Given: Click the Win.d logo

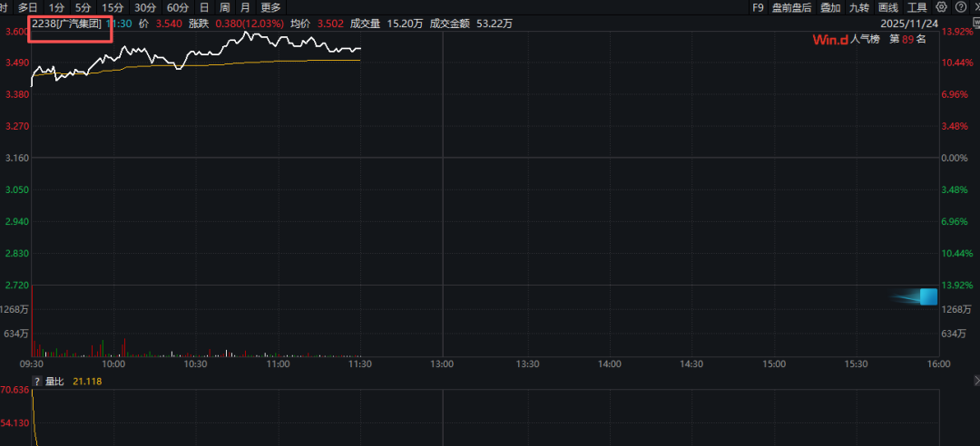Looking at the screenshot, I should tap(830, 40).
